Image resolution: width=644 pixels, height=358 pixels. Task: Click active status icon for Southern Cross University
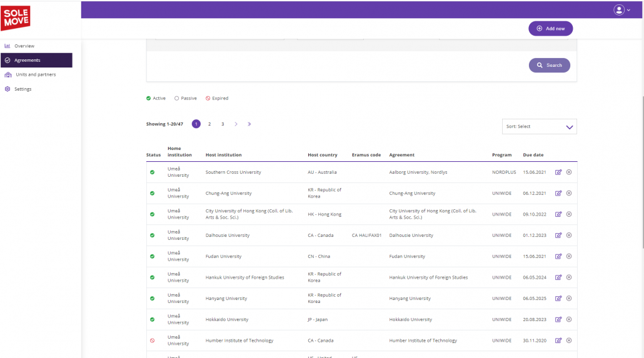[x=153, y=172]
